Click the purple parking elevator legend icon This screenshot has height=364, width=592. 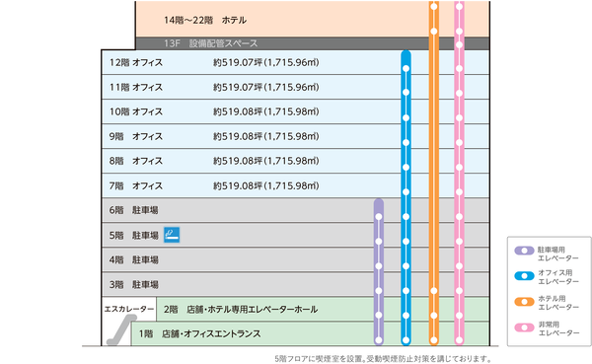pyautogui.click(x=524, y=251)
